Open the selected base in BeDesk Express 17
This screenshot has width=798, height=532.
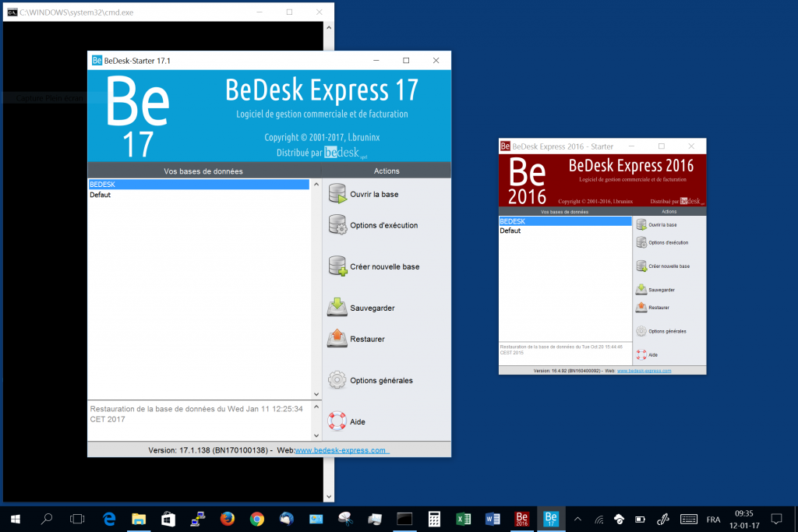(363, 194)
